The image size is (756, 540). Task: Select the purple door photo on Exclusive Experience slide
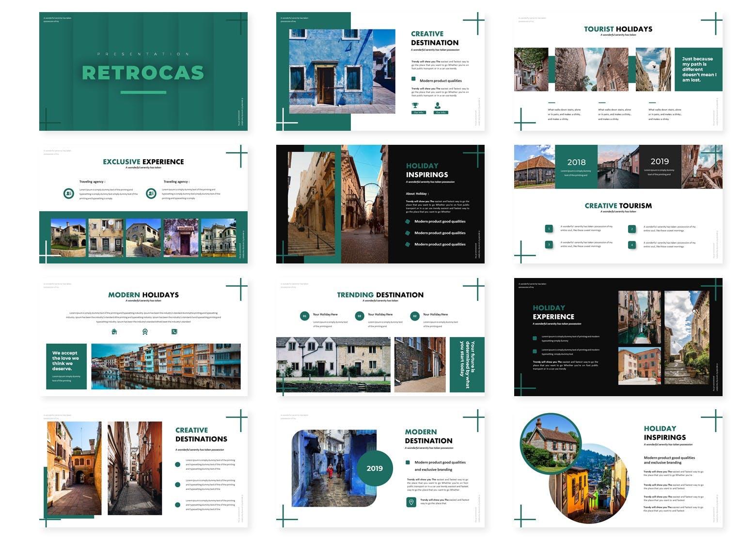pos(181,237)
